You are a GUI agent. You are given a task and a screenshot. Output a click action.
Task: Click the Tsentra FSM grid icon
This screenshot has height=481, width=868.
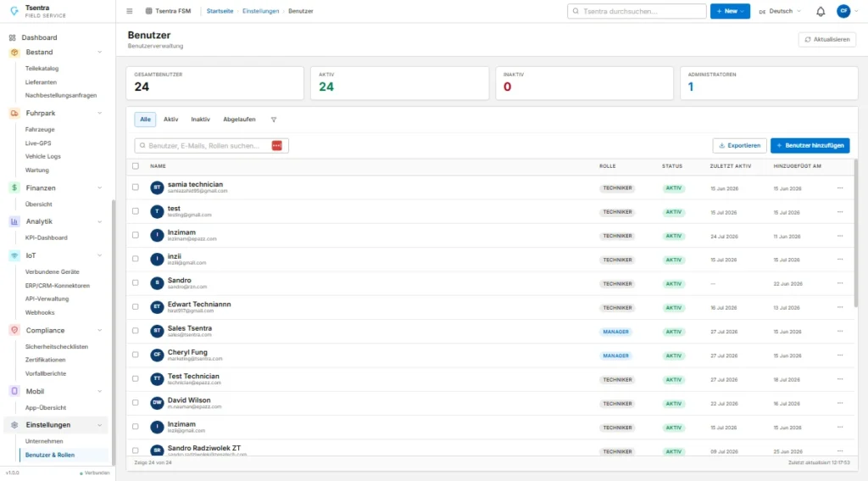point(148,11)
